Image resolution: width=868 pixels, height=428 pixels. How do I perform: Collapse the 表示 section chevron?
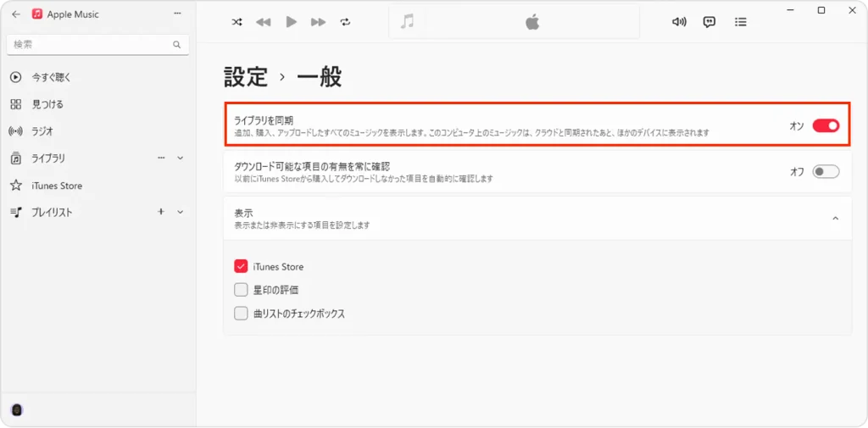(x=835, y=218)
